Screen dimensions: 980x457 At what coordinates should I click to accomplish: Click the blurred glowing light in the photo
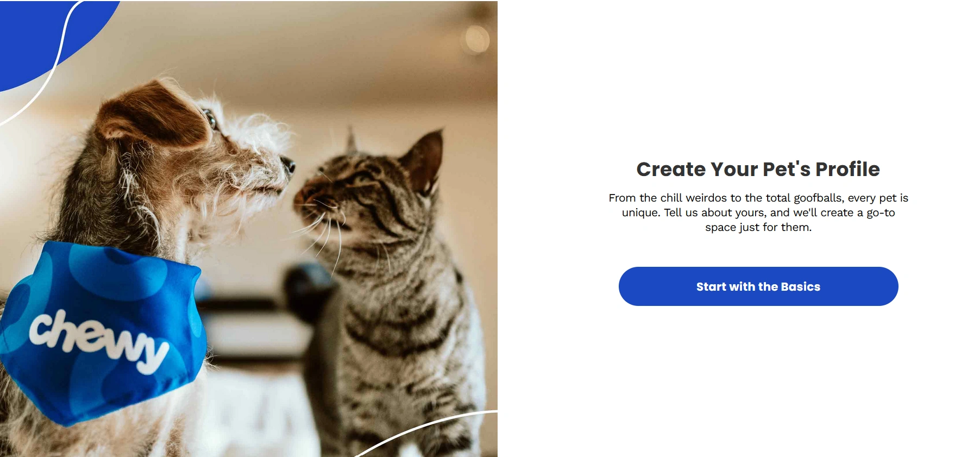476,39
